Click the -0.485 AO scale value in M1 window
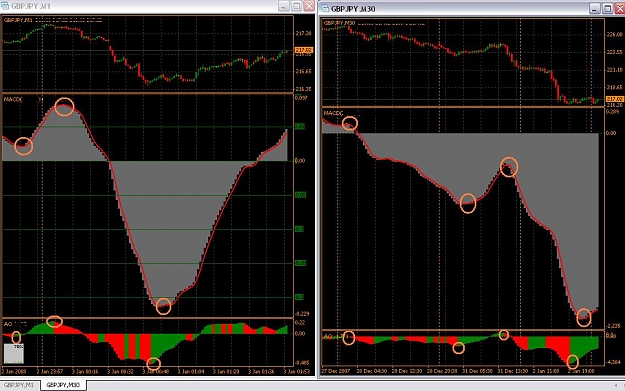The height and width of the screenshot is (391, 625). tap(302, 363)
